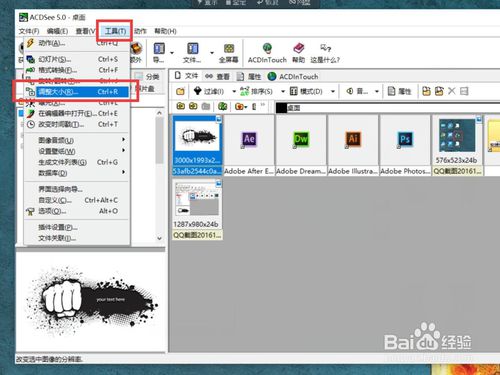Open the 动作 menu in menu bar

140,31
